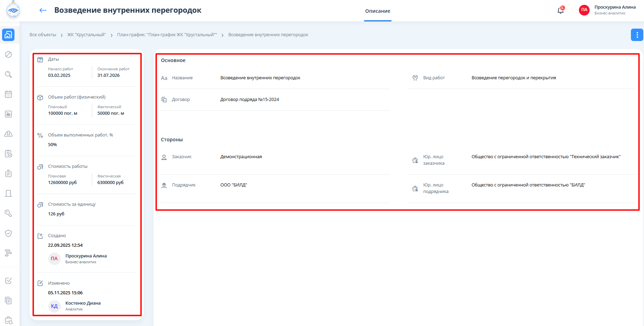This screenshot has width=644, height=326.
Task: Open the door icon in sidebar
Action: [x=8, y=193]
